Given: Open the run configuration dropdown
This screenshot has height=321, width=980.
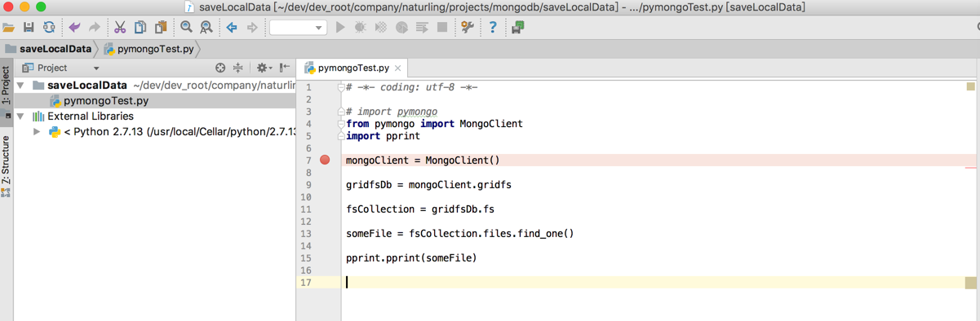Looking at the screenshot, I should tap(298, 28).
